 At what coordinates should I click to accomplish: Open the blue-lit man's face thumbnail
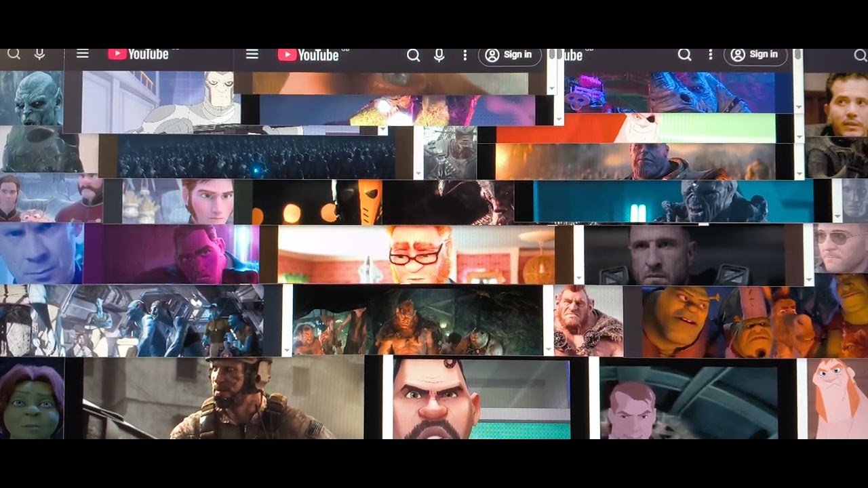[x=41, y=252]
